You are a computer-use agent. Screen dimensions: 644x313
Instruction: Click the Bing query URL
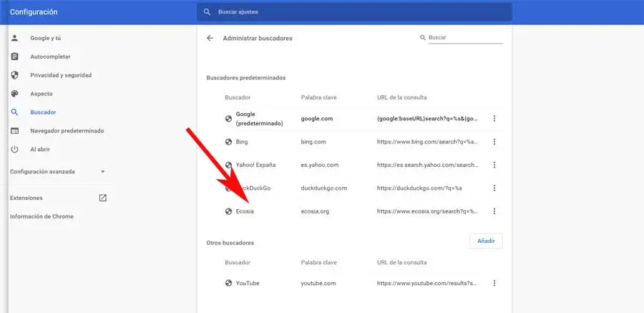click(x=428, y=142)
